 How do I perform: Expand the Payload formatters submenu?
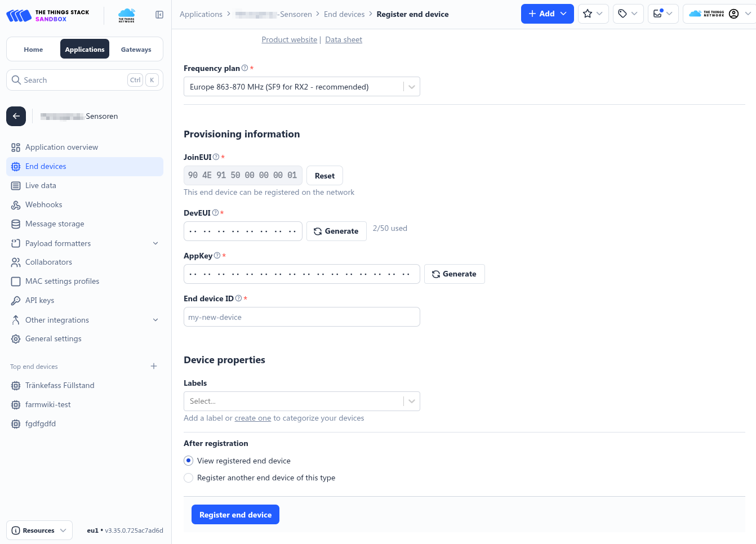[x=155, y=243]
